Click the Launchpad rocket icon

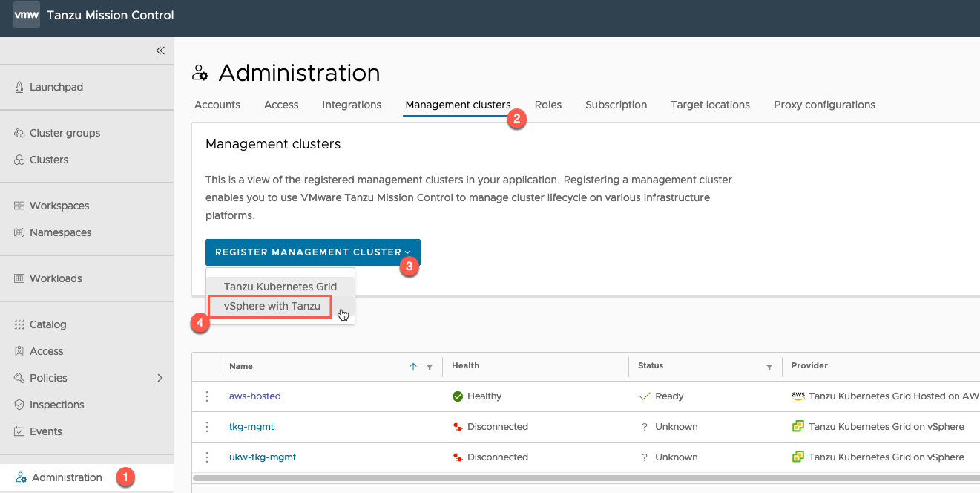tap(19, 87)
